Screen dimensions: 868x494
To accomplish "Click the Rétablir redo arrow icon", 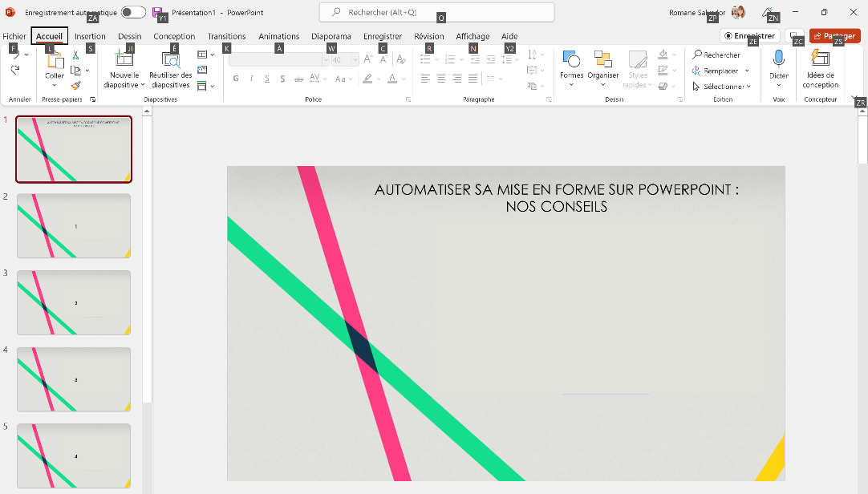I will 15,70.
